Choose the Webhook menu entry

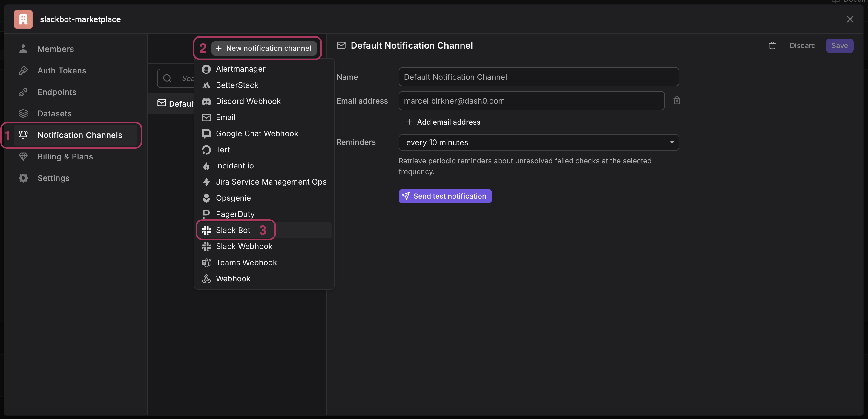click(264, 279)
